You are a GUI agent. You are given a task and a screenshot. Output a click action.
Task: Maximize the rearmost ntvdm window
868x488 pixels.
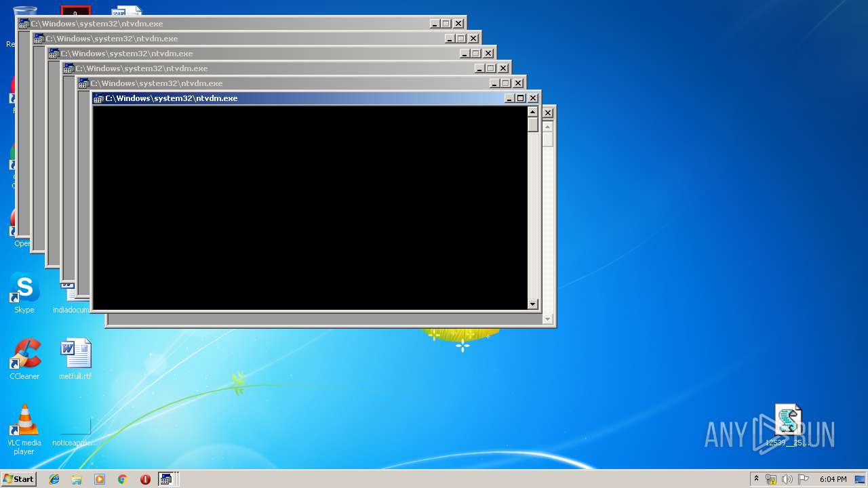446,24
